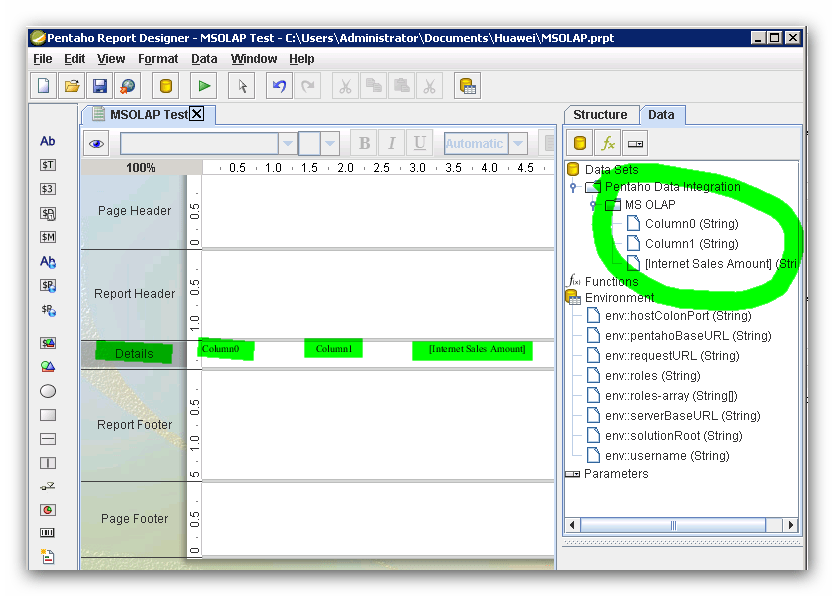The image size is (834, 596).
Task: Open the font family dropdown
Action: click(288, 144)
